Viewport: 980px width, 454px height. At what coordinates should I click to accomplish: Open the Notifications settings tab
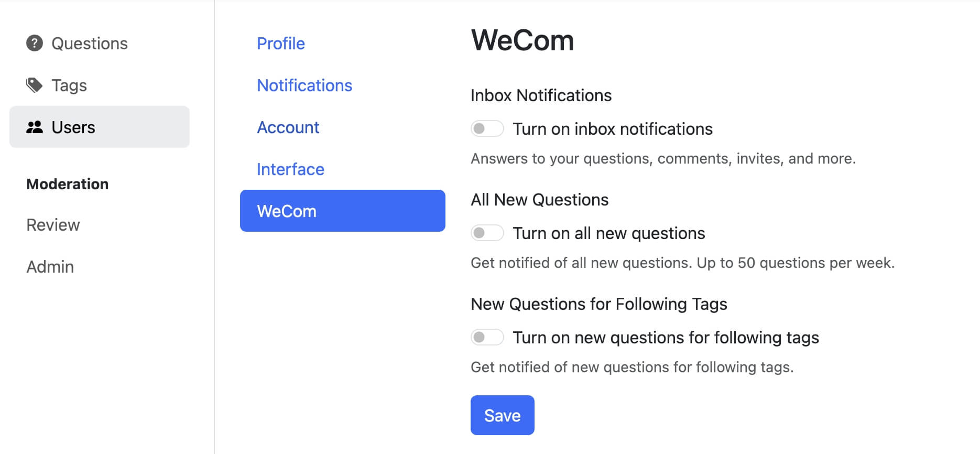(304, 85)
